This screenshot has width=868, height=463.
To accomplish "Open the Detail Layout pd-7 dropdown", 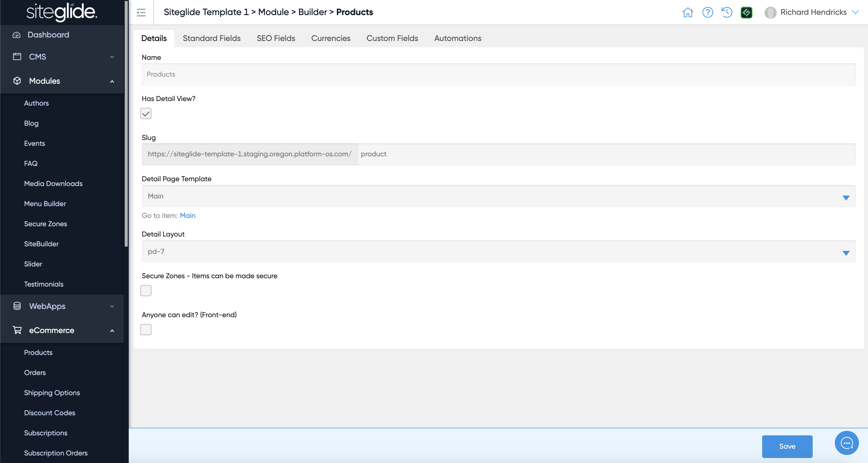I will pos(498,252).
